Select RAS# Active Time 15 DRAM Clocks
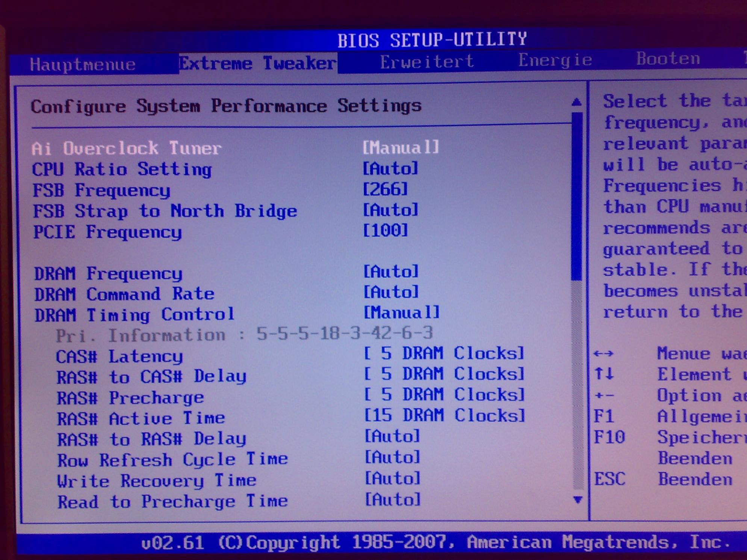 445,415
